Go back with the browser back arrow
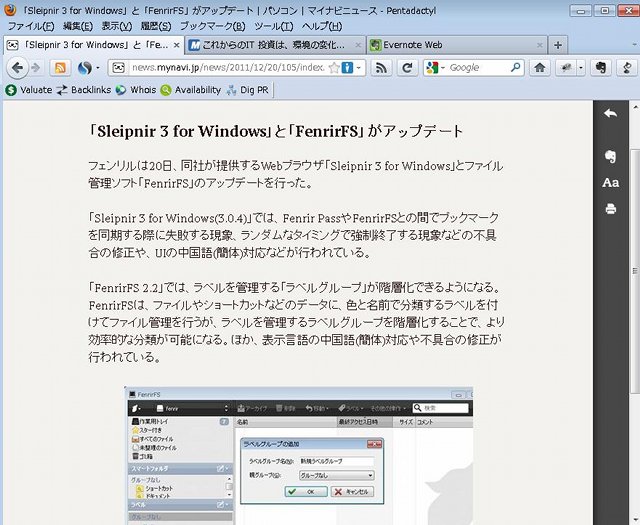Viewport: 640px width, 525px height. coord(17,68)
